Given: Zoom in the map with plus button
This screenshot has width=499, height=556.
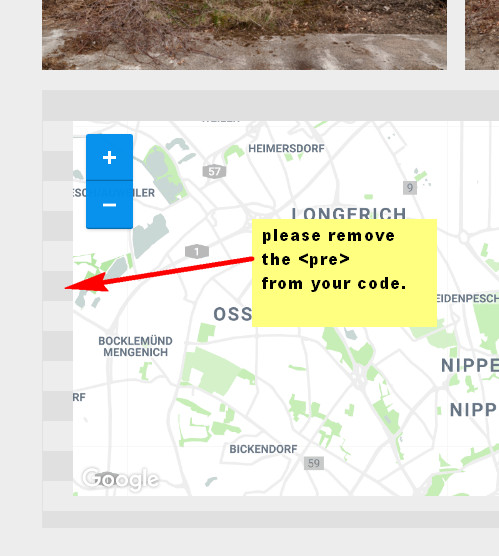Looking at the screenshot, I should 109,157.
